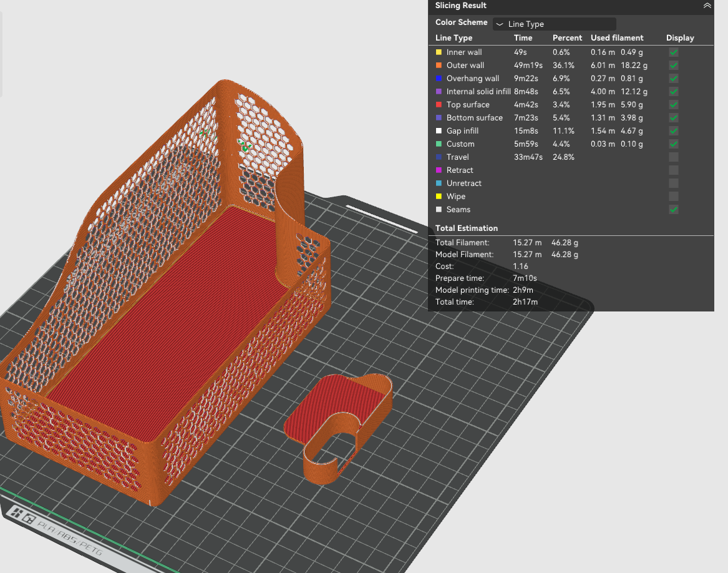
Task: Click the Travel color swatch
Action: click(x=439, y=157)
